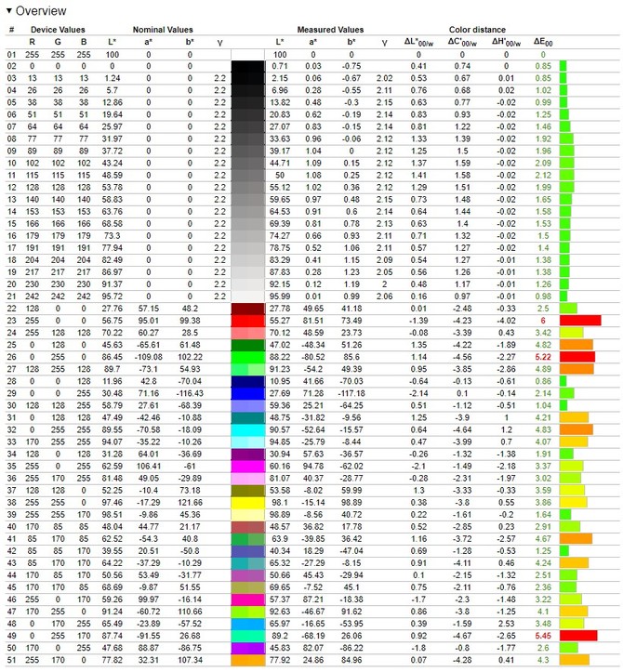Click ΔL* value -2.14 in row 29
This screenshot has height=672, width=623.
419,393
